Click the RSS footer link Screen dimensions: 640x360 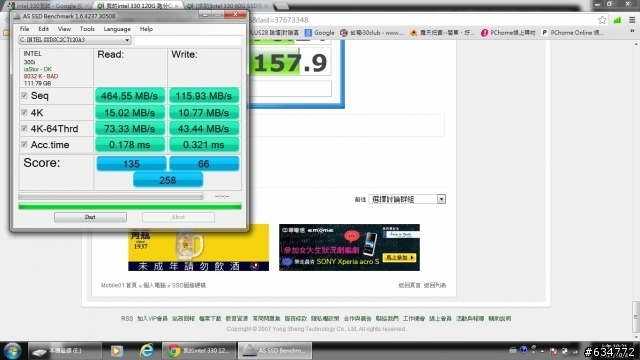click(127, 318)
